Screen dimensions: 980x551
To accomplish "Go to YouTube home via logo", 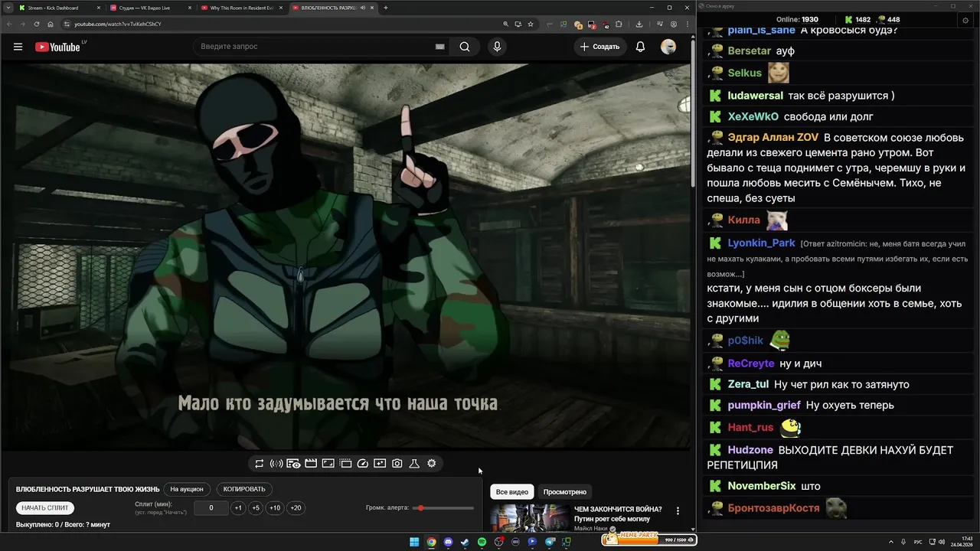I will [57, 47].
